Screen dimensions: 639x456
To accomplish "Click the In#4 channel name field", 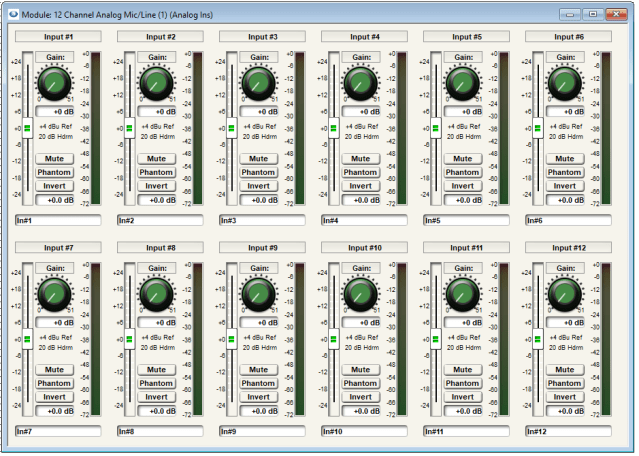I will point(363,220).
